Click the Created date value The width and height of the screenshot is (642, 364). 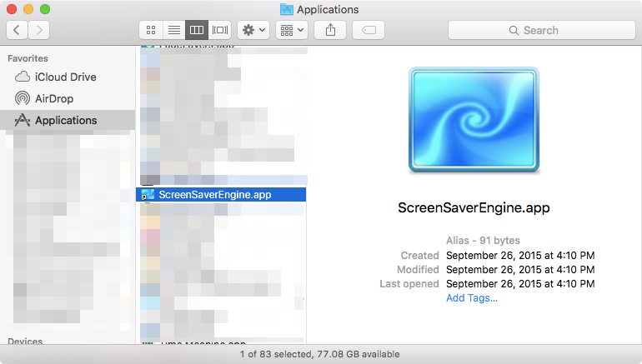point(520,256)
